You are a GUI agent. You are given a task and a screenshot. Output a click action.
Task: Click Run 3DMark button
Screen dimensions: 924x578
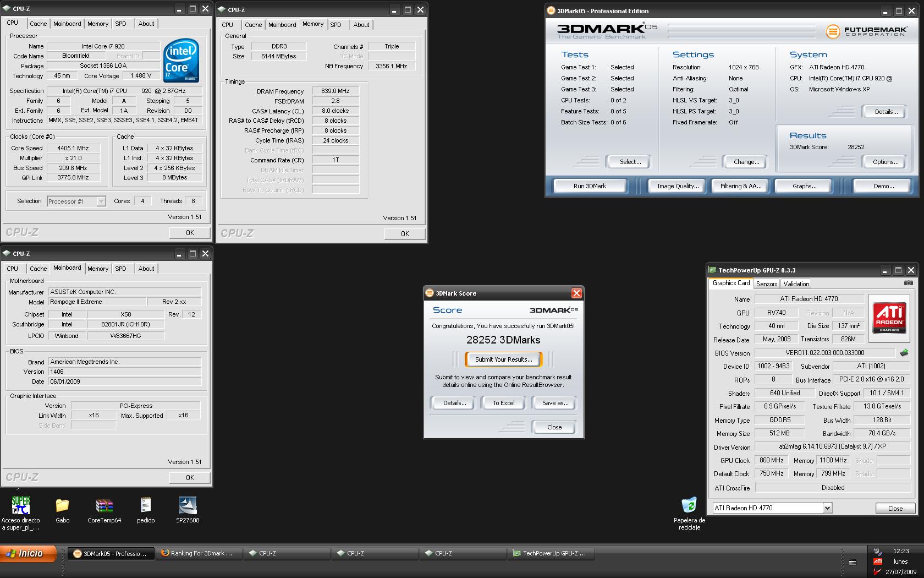[590, 186]
